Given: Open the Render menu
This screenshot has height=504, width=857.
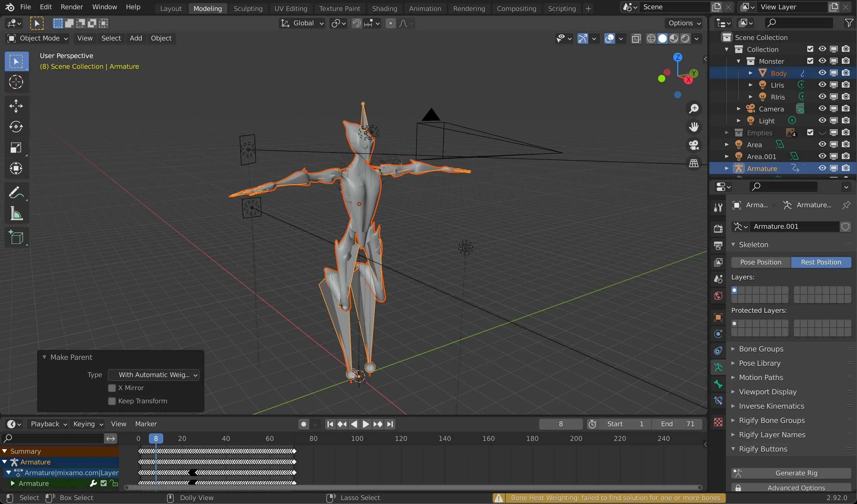Looking at the screenshot, I should 71,7.
